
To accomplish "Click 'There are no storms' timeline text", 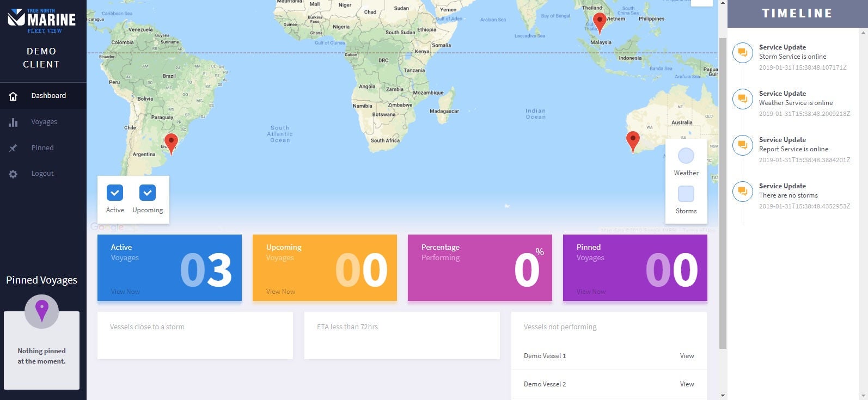I will (788, 195).
